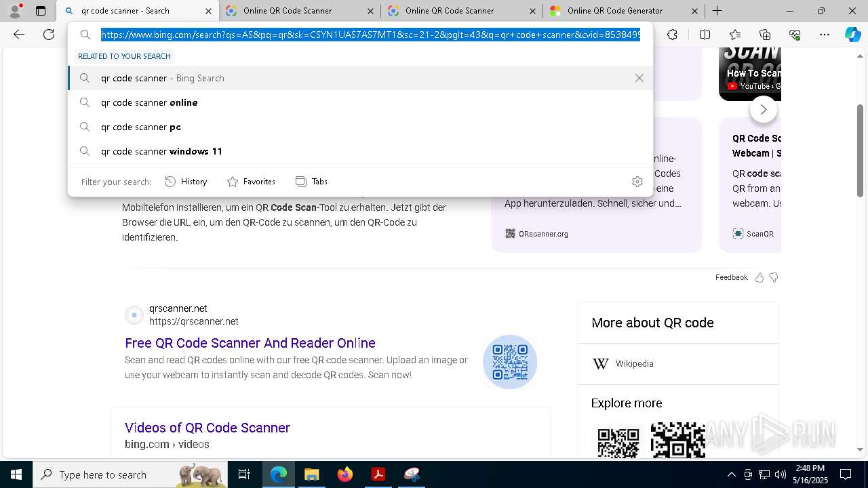The width and height of the screenshot is (868, 488).
Task: Select 'qr code scanner - Bing Search' suggestion
Action: click(361, 78)
